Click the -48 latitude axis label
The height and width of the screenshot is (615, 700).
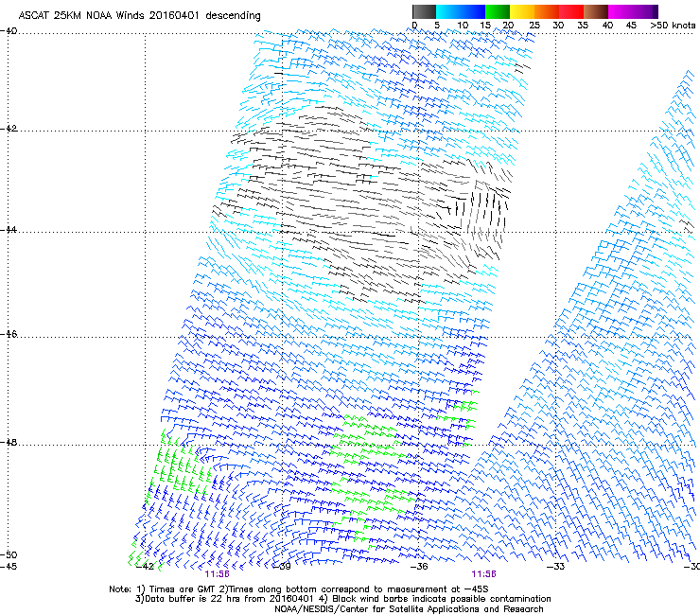9,442
